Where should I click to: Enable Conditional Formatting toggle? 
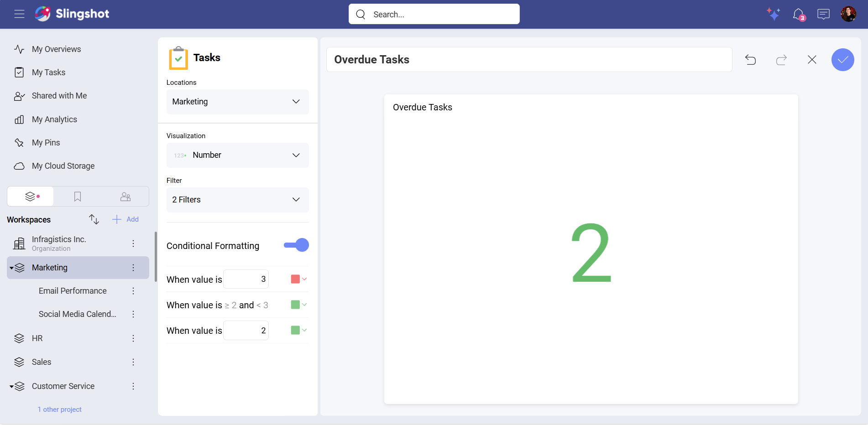[296, 245]
